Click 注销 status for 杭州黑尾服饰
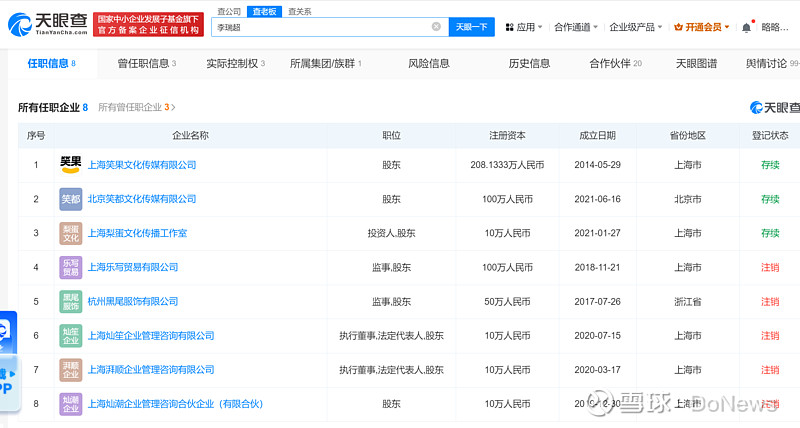 click(x=770, y=301)
